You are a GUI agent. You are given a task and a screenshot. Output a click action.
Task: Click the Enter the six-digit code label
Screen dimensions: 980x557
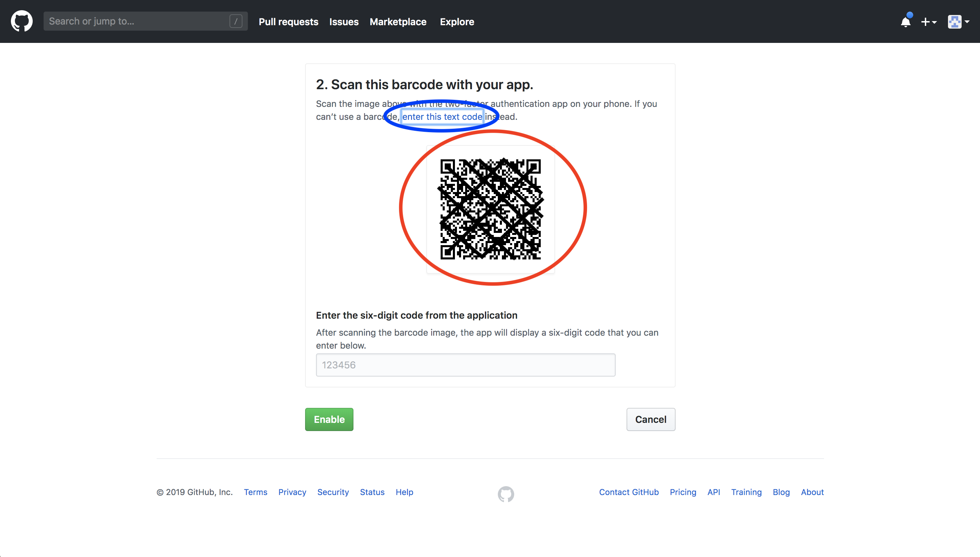point(416,315)
